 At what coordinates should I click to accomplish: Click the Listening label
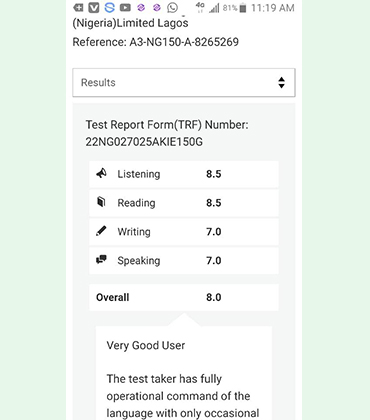[x=139, y=174]
